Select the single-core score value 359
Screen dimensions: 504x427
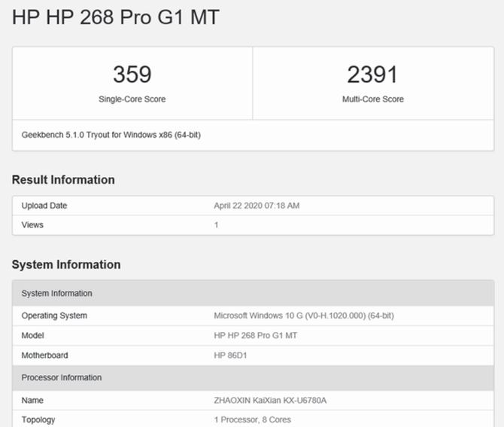(x=132, y=75)
